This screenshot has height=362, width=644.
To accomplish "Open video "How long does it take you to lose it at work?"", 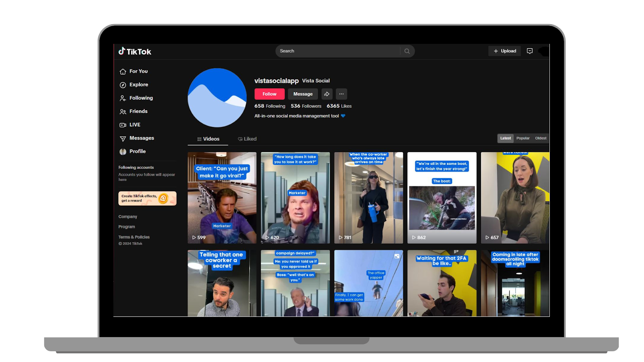I will click(295, 197).
